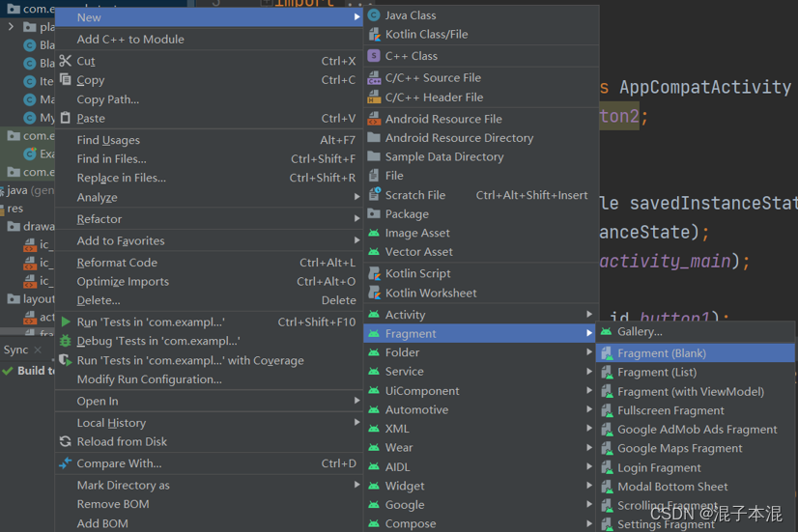
Task: Choose Optimize Imports
Action: point(209,281)
